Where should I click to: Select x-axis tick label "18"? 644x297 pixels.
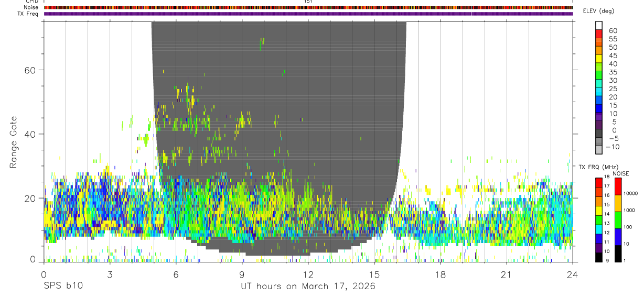click(x=441, y=274)
